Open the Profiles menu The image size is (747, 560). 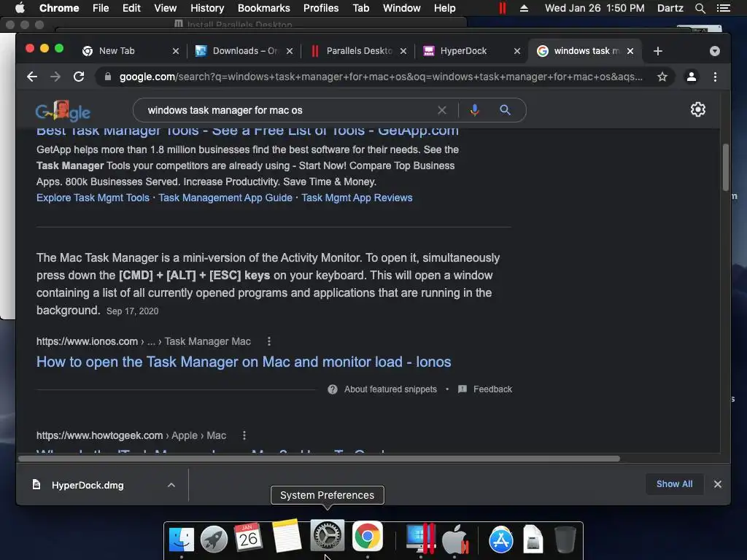[321, 8]
